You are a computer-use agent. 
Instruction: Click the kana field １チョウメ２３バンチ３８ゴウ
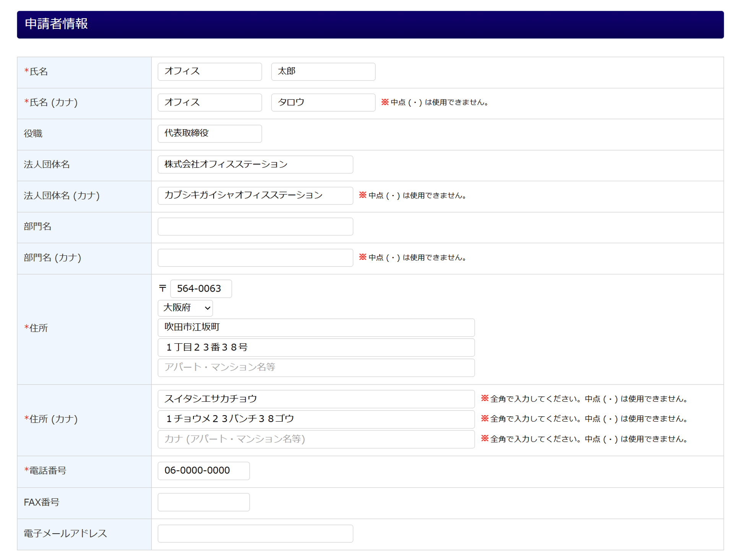click(316, 419)
